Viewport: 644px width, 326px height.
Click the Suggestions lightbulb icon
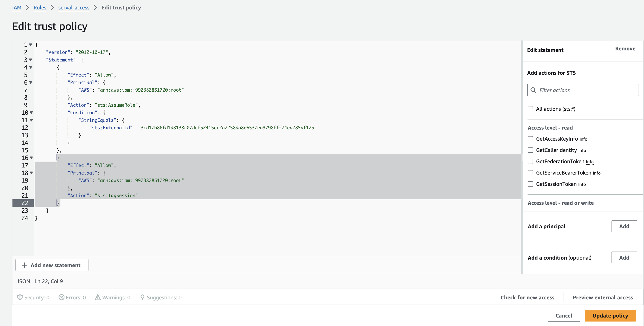[142, 297]
